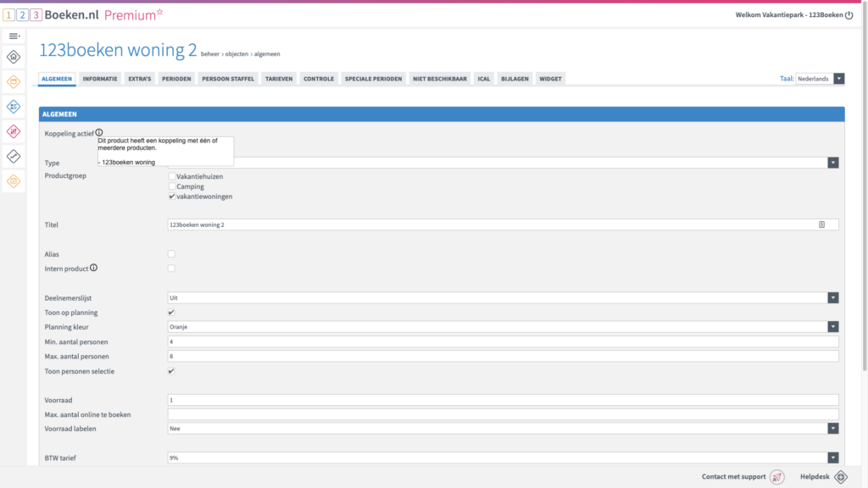
Task: Switch to the Speciale perioden tab
Action: [x=374, y=79]
